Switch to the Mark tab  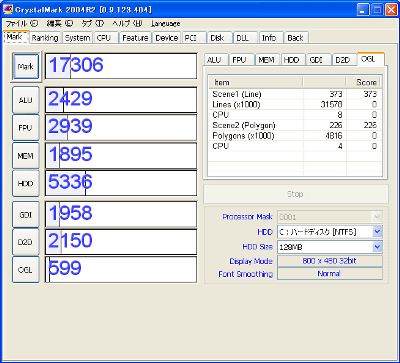15,37
